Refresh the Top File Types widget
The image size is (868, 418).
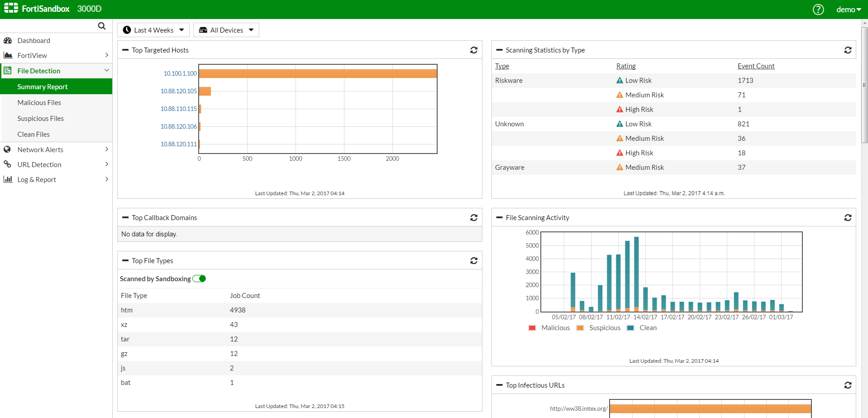473,261
